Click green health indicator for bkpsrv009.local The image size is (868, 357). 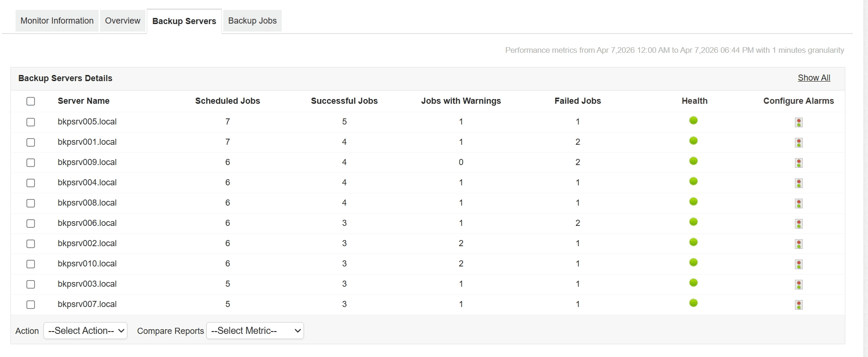pos(693,161)
